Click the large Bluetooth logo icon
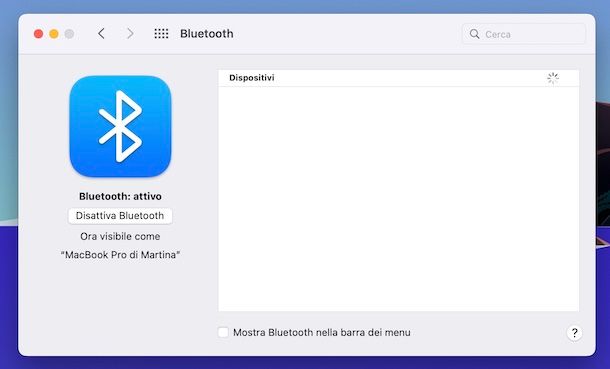Image resolution: width=610 pixels, height=369 pixels. 120,126
